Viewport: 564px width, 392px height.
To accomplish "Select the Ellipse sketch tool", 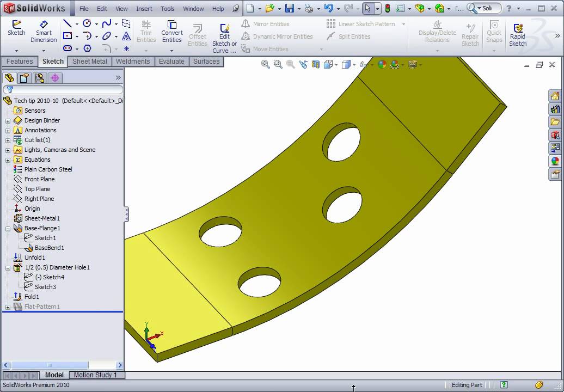I will 107,36.
